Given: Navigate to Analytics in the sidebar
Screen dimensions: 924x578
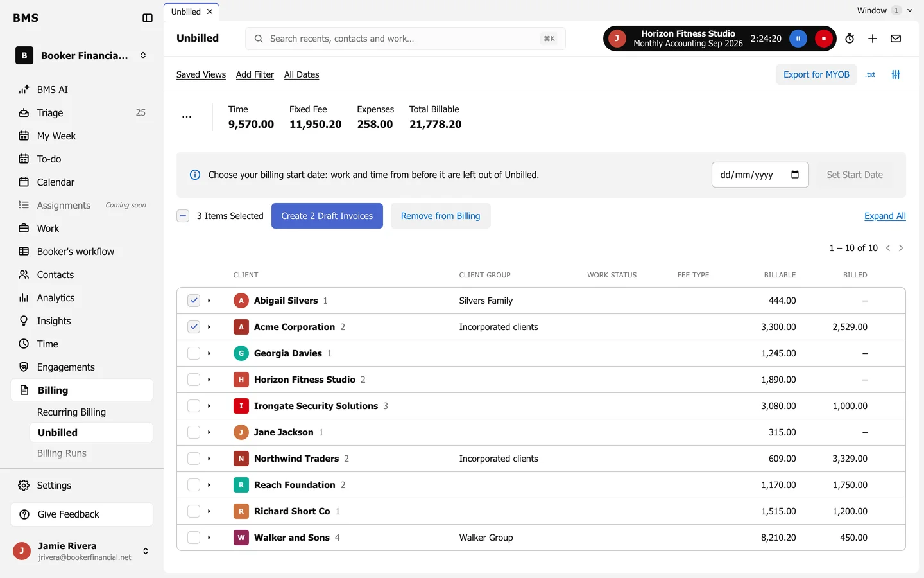Looking at the screenshot, I should point(82,298).
